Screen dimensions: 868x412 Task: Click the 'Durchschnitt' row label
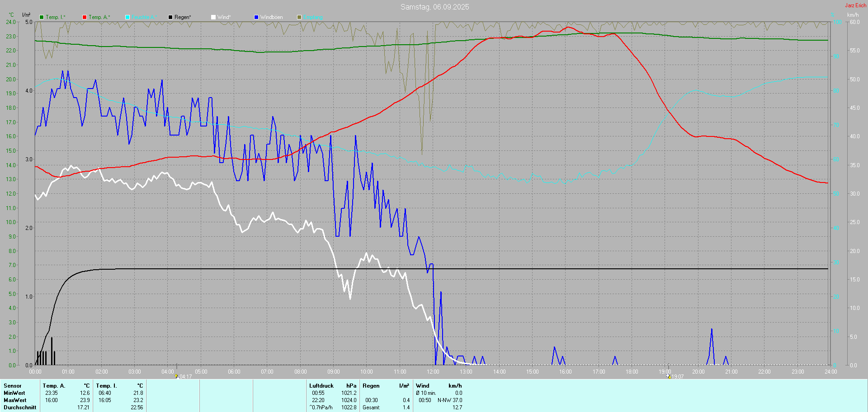pyautogui.click(x=20, y=407)
